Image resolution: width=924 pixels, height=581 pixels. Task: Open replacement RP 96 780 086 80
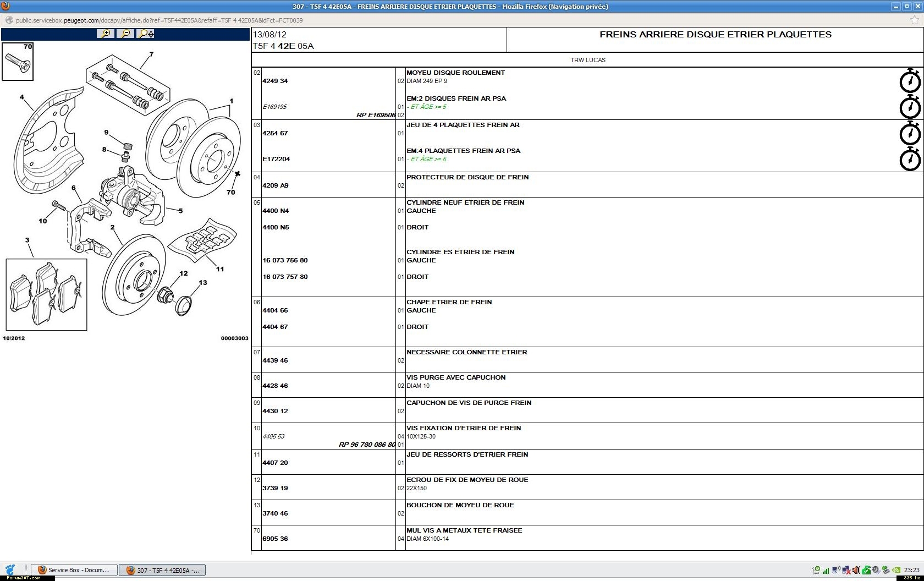click(367, 445)
